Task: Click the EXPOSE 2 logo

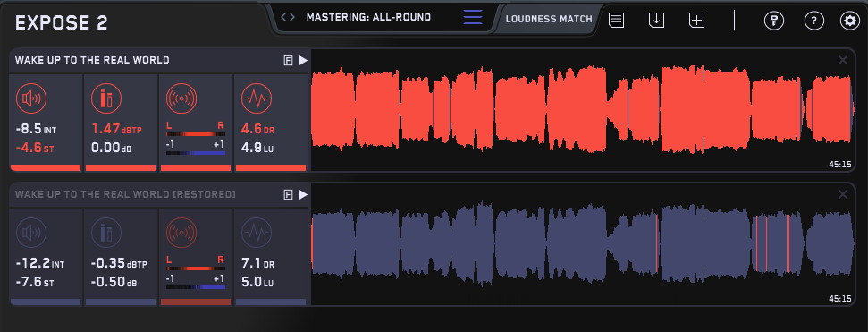Action: pyautogui.click(x=62, y=22)
